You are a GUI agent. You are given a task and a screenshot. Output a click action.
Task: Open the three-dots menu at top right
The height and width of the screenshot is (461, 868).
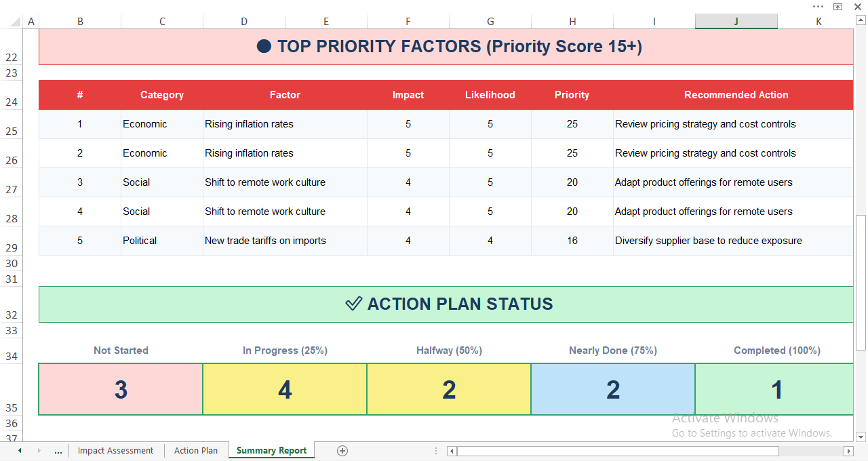click(x=818, y=7)
